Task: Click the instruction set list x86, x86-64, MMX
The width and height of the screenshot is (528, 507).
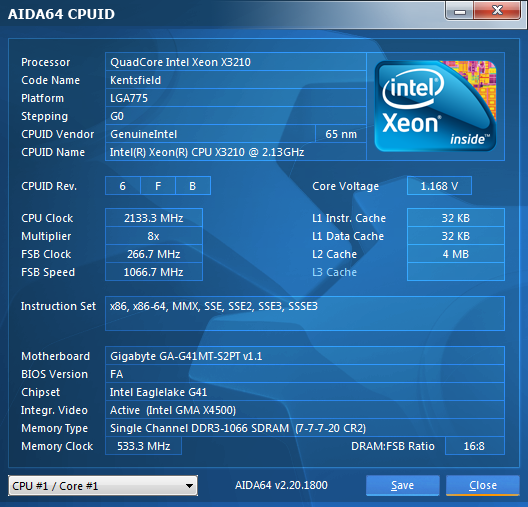Action: pyautogui.click(x=305, y=313)
